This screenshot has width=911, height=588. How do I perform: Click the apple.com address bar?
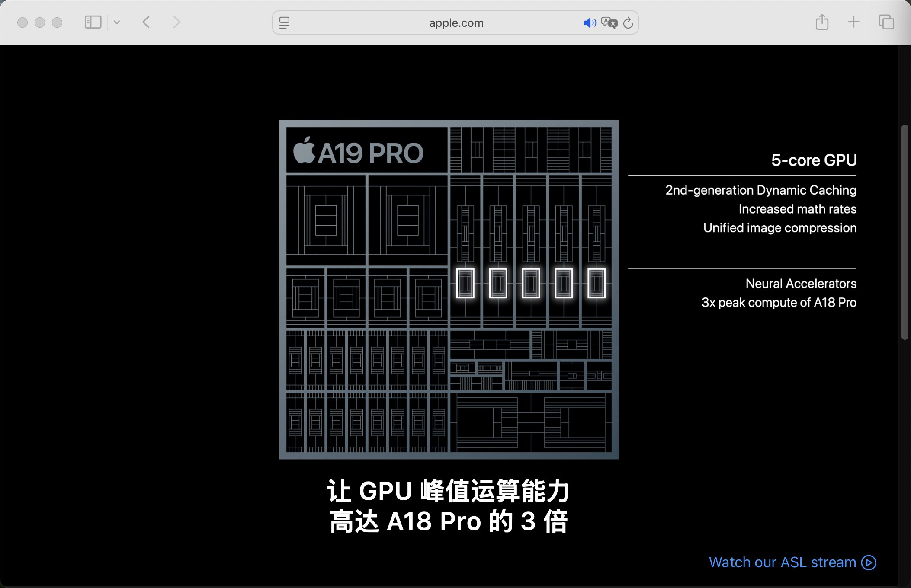point(455,22)
